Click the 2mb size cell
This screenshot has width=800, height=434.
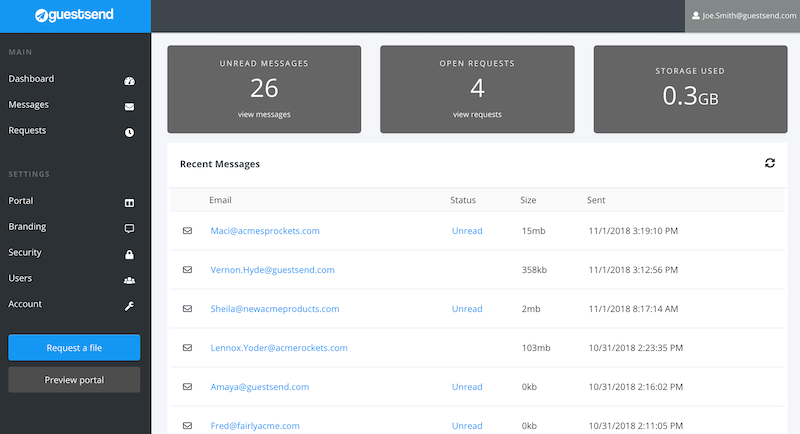[531, 309]
